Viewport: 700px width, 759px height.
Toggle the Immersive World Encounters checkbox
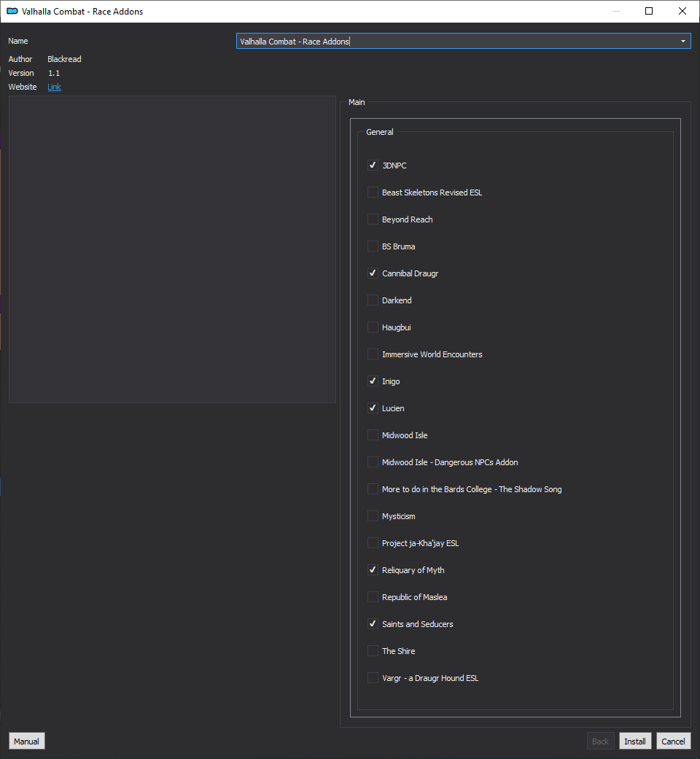[373, 354]
